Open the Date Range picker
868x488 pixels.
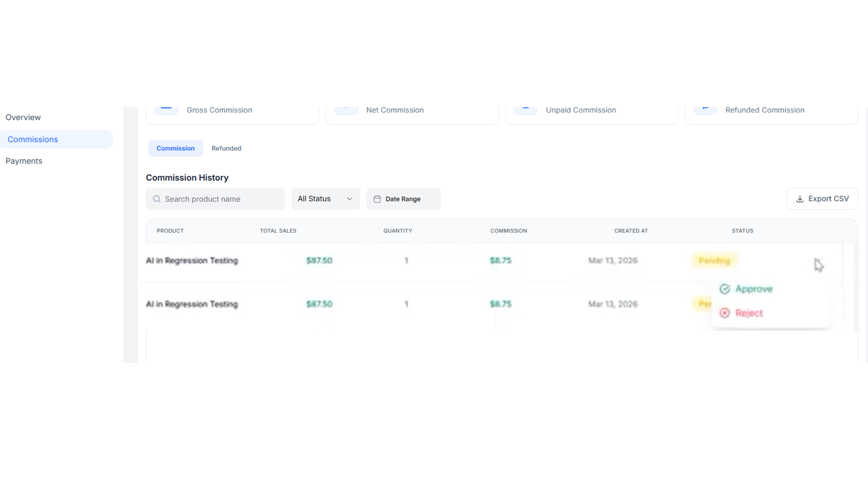coord(403,199)
